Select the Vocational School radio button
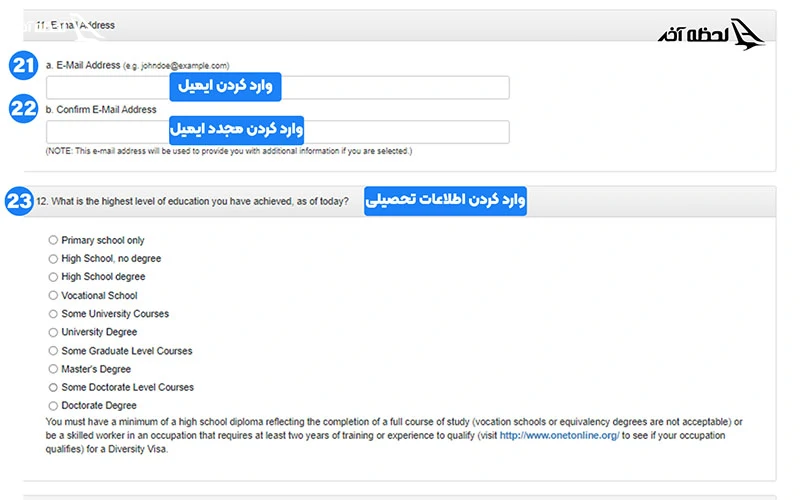The width and height of the screenshot is (800, 500). click(53, 296)
